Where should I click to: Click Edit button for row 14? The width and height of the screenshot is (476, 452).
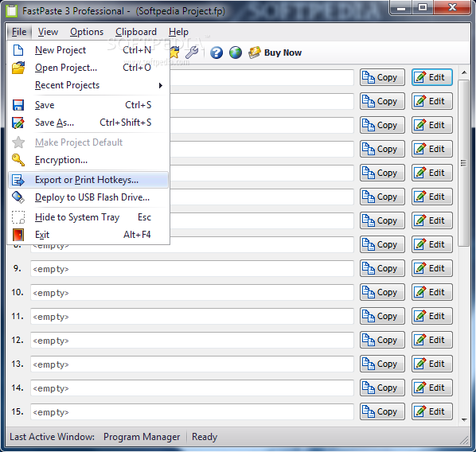[x=432, y=388]
